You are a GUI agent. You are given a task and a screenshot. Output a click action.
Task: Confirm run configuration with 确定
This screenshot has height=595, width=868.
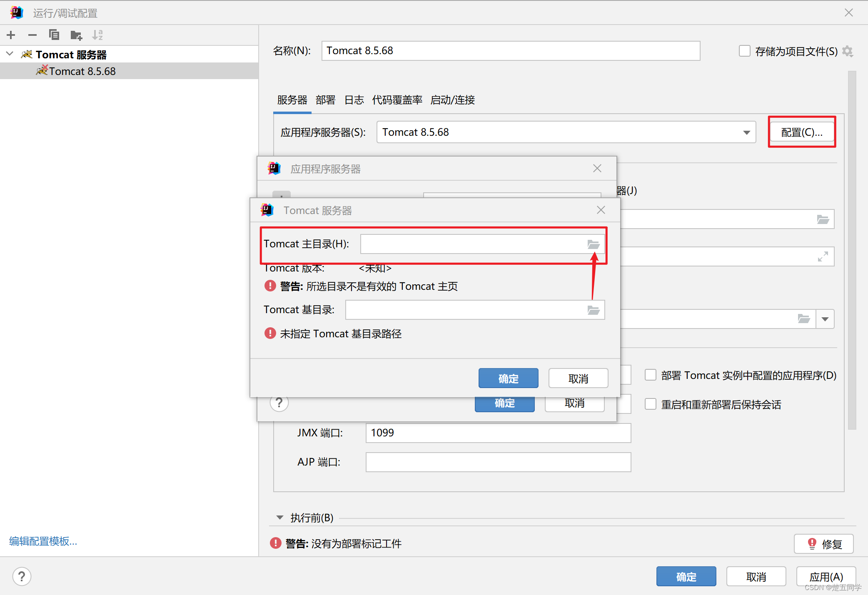click(686, 577)
